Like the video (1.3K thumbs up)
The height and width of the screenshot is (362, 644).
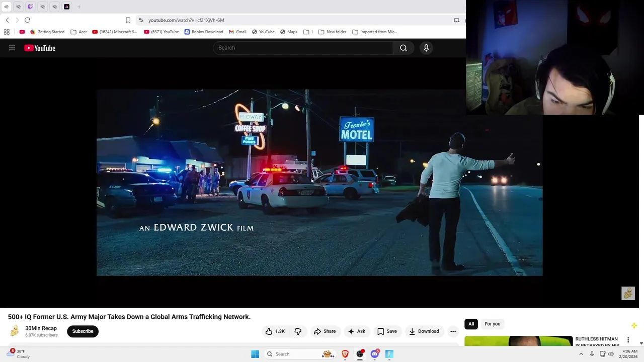click(x=275, y=331)
